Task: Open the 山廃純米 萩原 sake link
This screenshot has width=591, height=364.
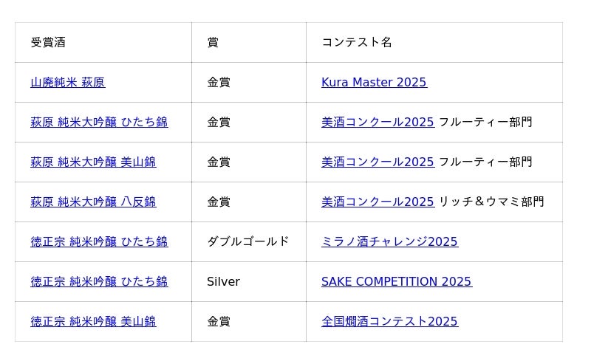Action: pyautogui.click(x=67, y=83)
